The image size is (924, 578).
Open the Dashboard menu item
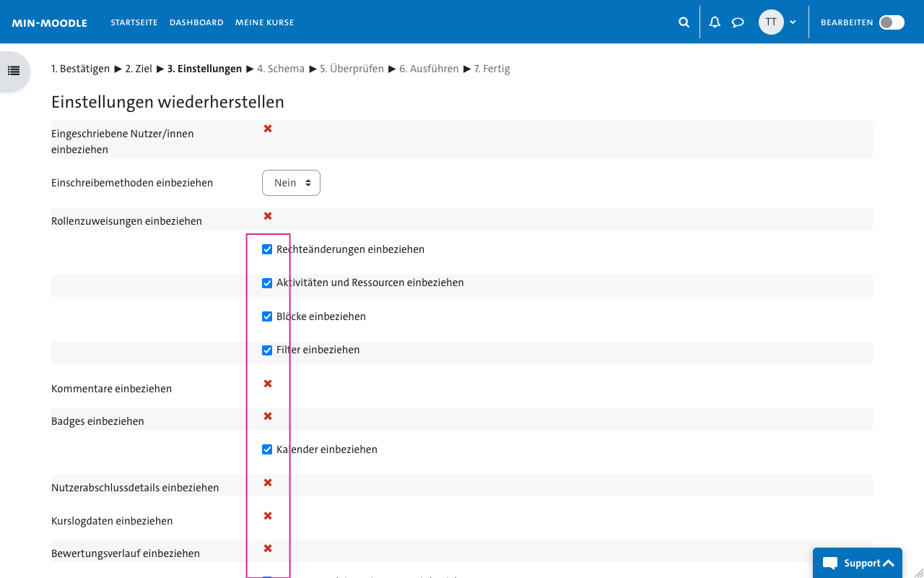196,22
